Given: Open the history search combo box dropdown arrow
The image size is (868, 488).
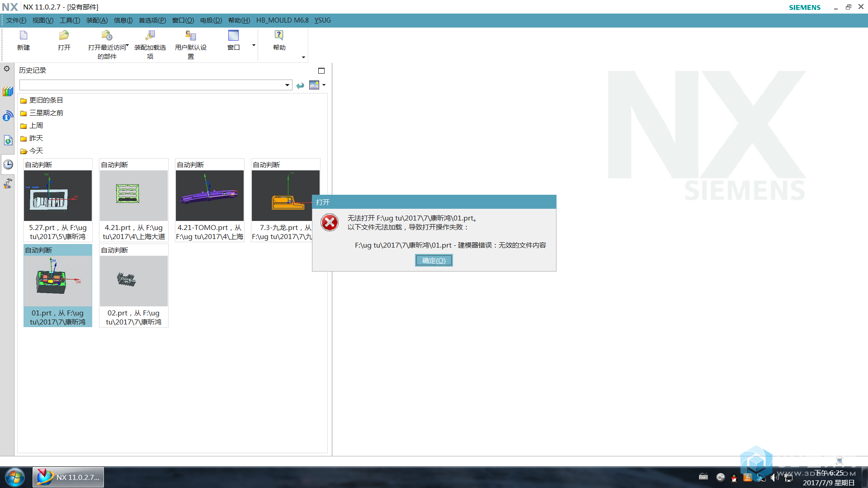Looking at the screenshot, I should click(x=287, y=85).
